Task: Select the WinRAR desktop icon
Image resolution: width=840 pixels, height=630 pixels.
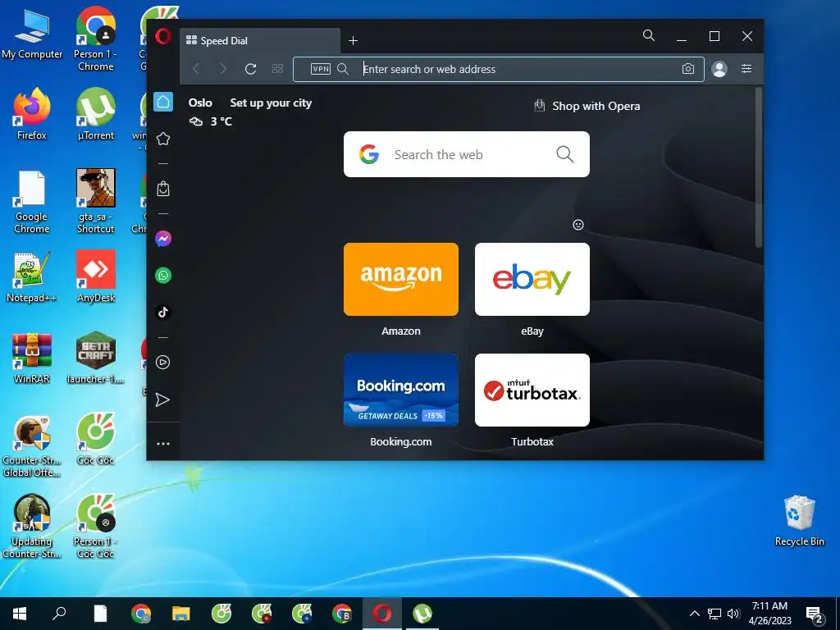Action: coord(32,358)
